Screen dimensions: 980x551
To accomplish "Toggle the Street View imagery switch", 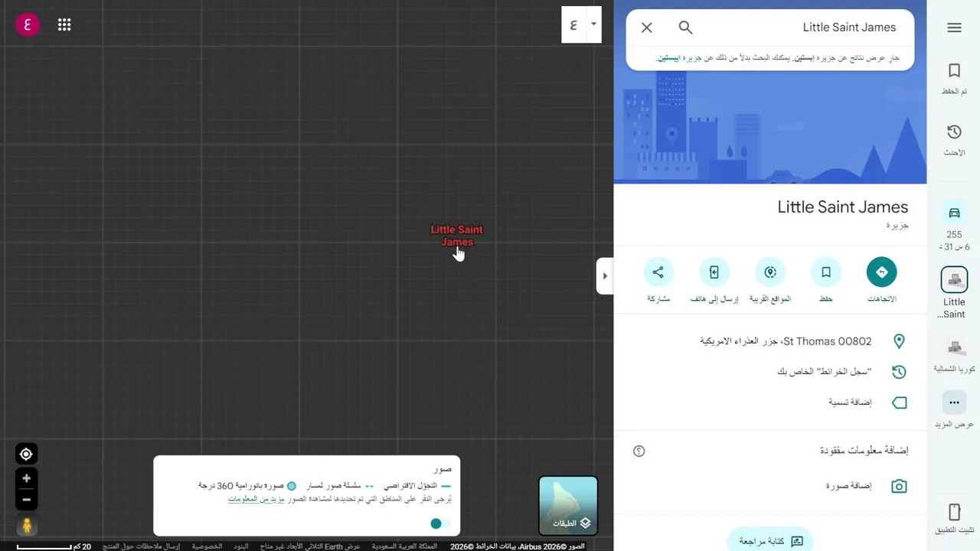I will click(x=440, y=523).
